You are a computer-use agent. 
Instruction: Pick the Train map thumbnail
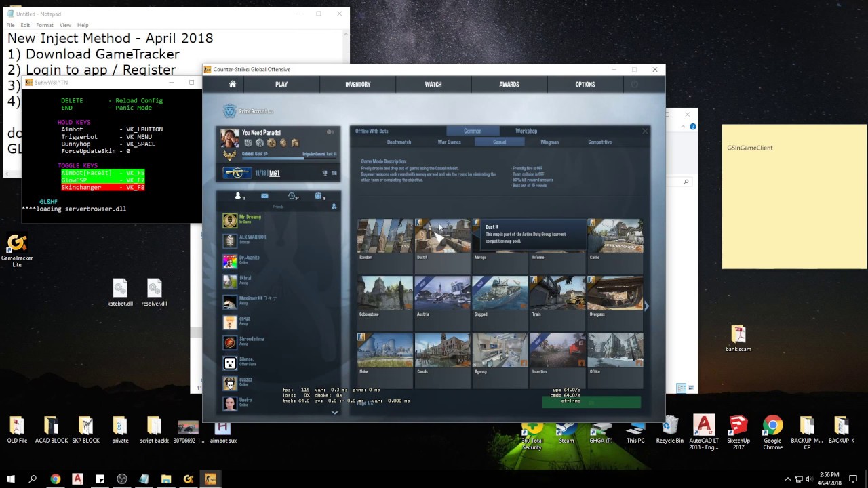[x=557, y=293]
